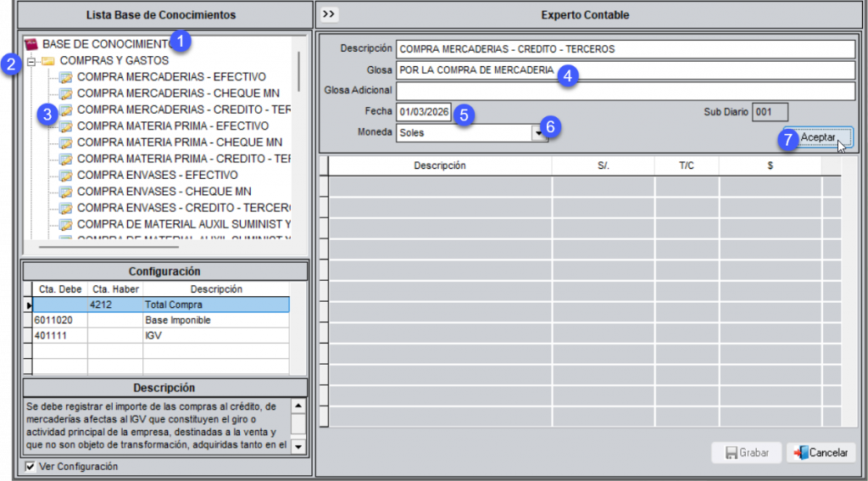Click the BASE DE CONOCIMIENTO root label
Image resolution: width=868 pixels, height=481 pixels.
(x=110, y=44)
